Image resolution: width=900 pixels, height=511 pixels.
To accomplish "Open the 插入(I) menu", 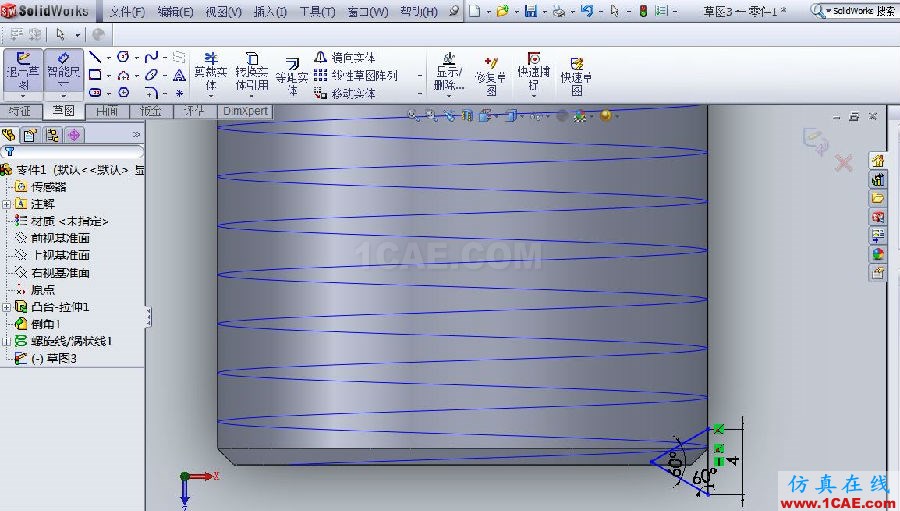I will click(x=270, y=11).
